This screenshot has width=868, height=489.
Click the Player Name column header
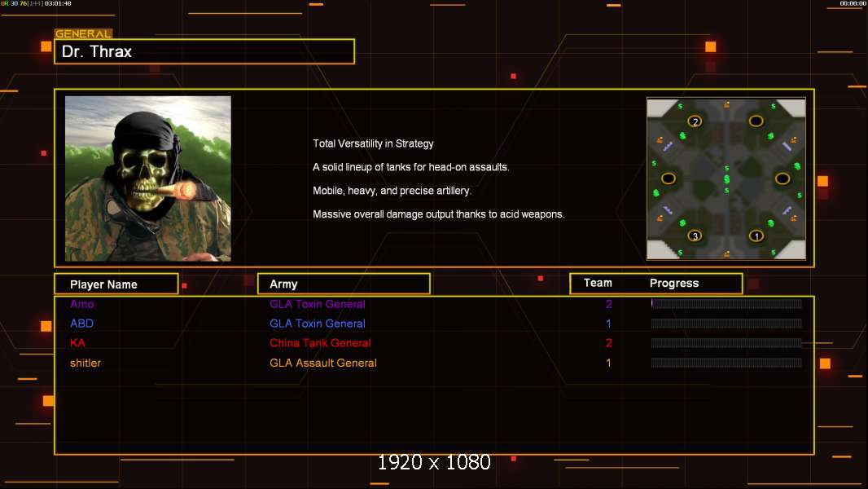coord(116,284)
